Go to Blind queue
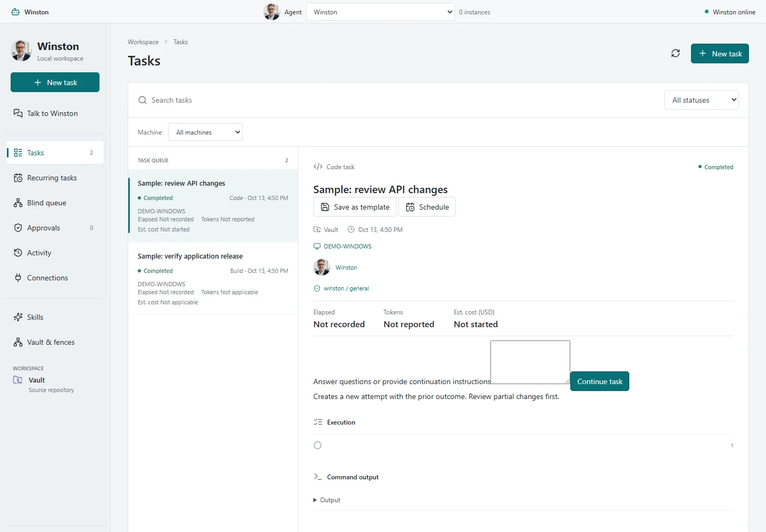 (55, 203)
